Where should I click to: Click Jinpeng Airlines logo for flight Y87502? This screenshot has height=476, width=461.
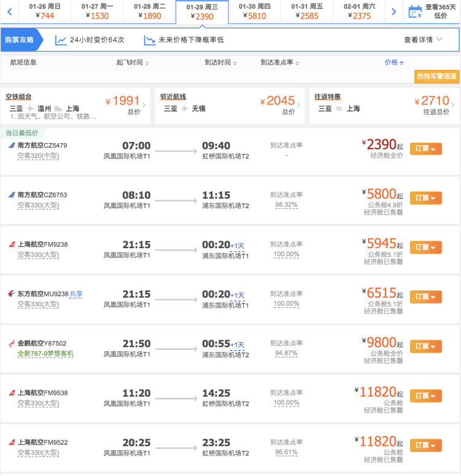click(12, 343)
